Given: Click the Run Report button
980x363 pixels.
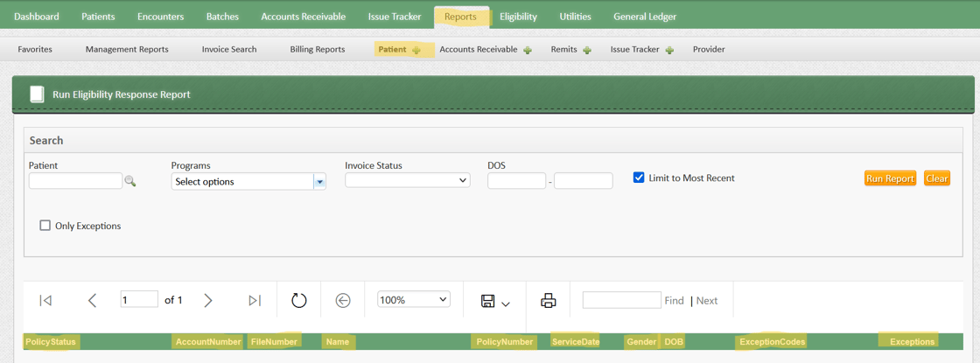Looking at the screenshot, I should coord(890,178).
